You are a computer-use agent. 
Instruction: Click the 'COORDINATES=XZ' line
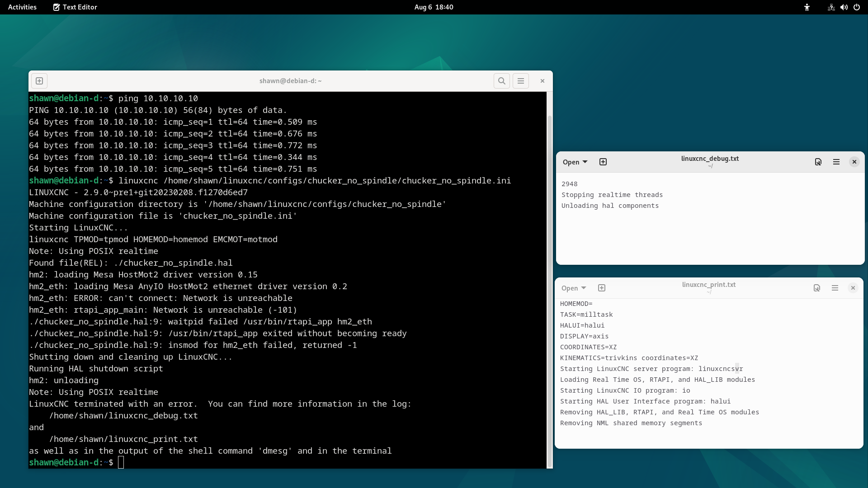[x=588, y=347]
